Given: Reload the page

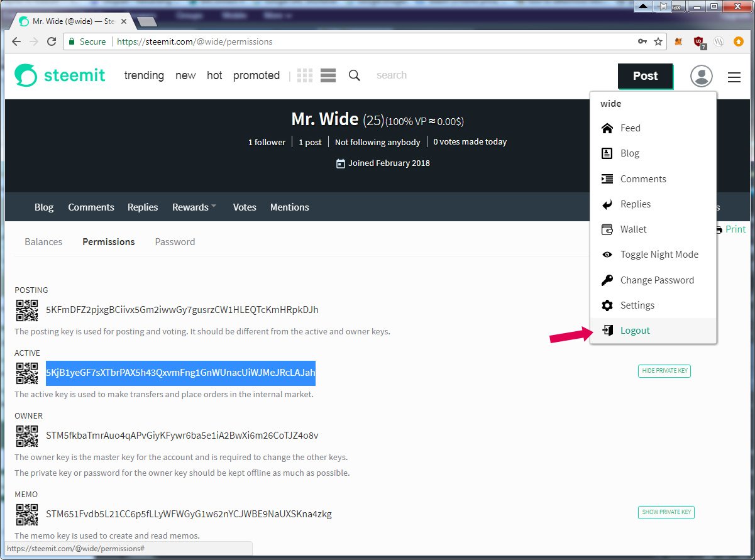Looking at the screenshot, I should (52, 41).
